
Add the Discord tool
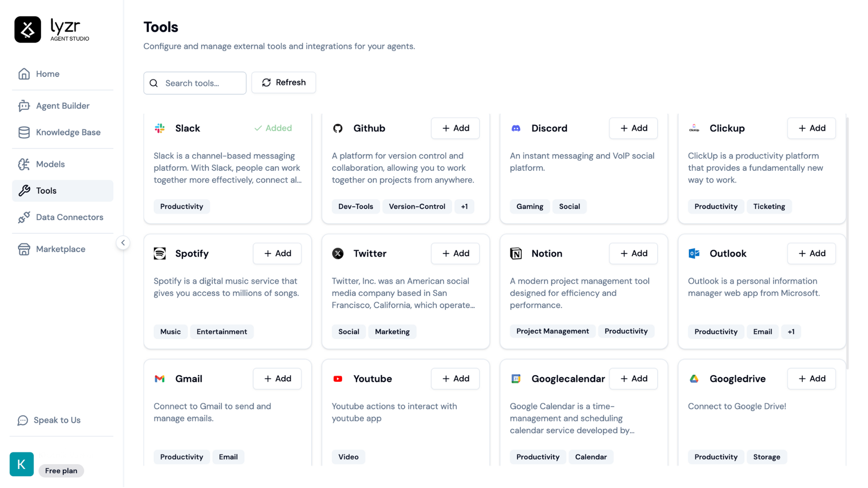[633, 128]
